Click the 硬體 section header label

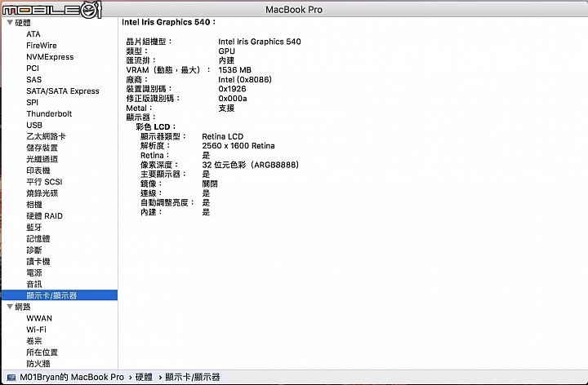tap(23, 23)
